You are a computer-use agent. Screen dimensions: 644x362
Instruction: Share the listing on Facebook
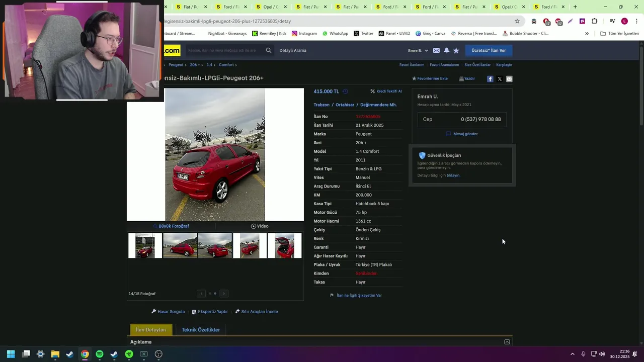[490, 79]
